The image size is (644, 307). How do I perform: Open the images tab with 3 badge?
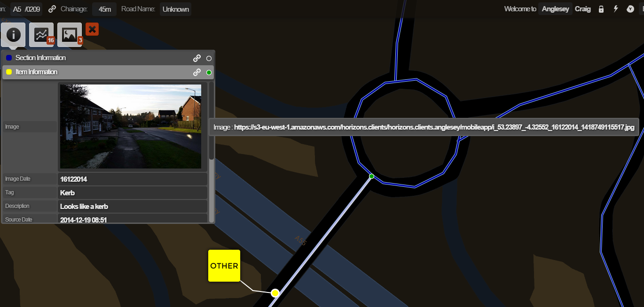tap(70, 35)
